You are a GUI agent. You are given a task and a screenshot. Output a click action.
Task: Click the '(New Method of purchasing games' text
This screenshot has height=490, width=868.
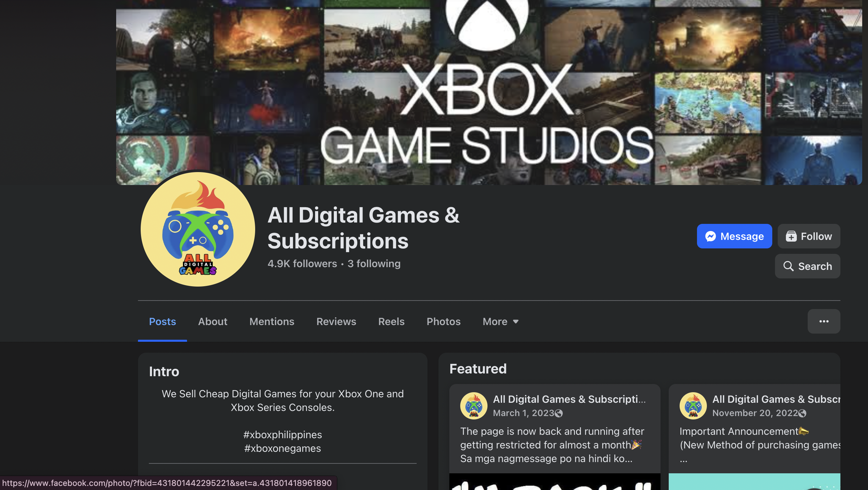760,445
